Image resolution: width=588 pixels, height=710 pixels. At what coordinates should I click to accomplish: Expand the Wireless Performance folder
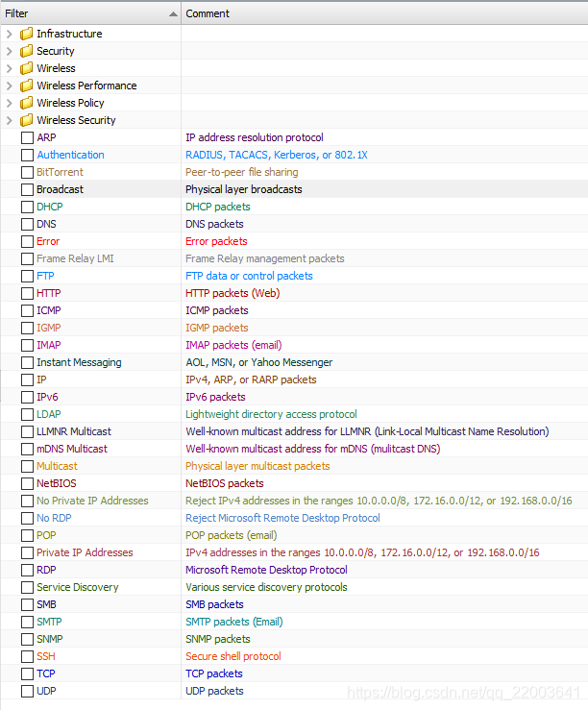(9, 86)
